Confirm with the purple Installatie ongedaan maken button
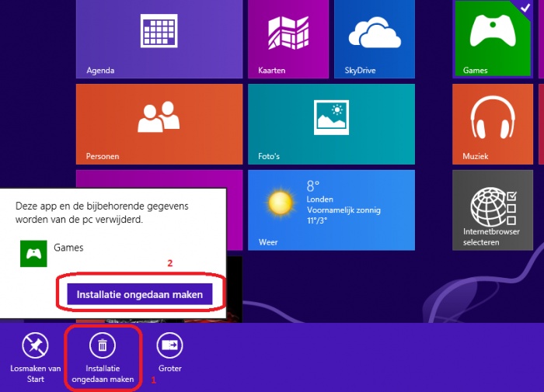This screenshot has height=392, width=544. click(x=139, y=294)
